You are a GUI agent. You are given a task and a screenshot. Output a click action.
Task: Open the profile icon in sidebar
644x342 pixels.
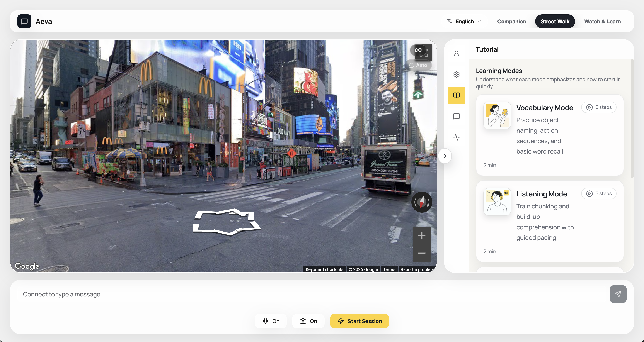click(x=456, y=54)
